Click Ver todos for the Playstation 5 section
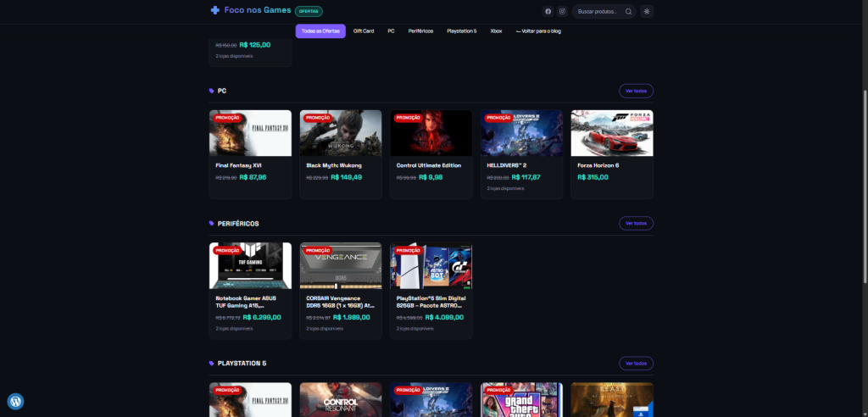The height and width of the screenshot is (417, 868). (636, 364)
